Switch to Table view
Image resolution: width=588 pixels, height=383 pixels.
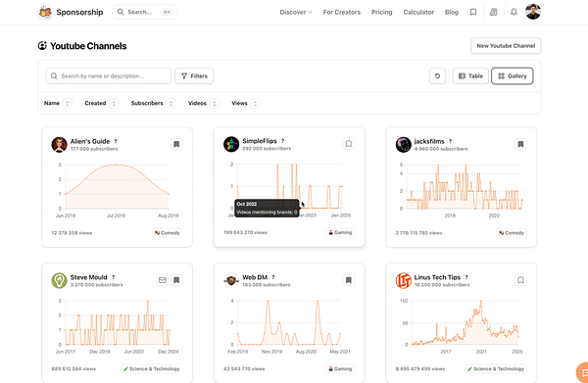470,76
